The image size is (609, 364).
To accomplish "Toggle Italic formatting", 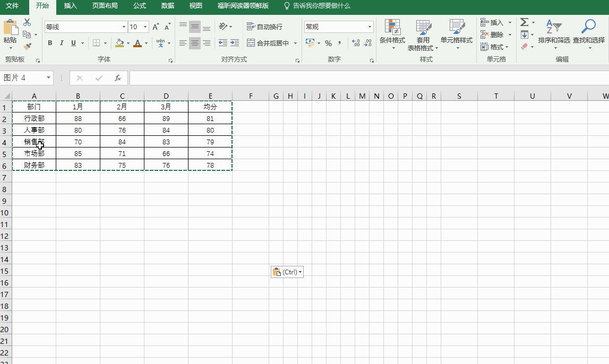I will [x=62, y=43].
